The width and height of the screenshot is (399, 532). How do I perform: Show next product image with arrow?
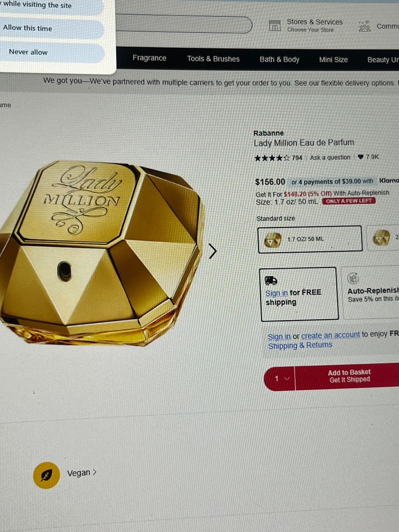coord(212,251)
